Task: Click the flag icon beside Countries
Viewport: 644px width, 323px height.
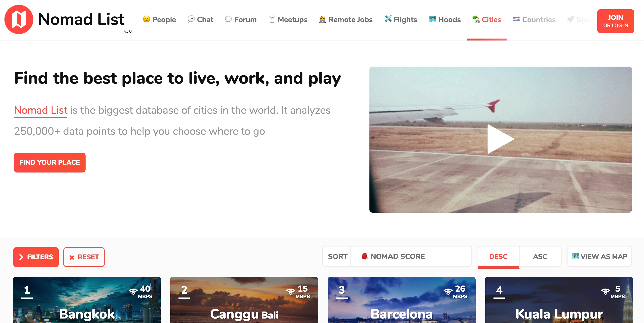Action: point(516,19)
